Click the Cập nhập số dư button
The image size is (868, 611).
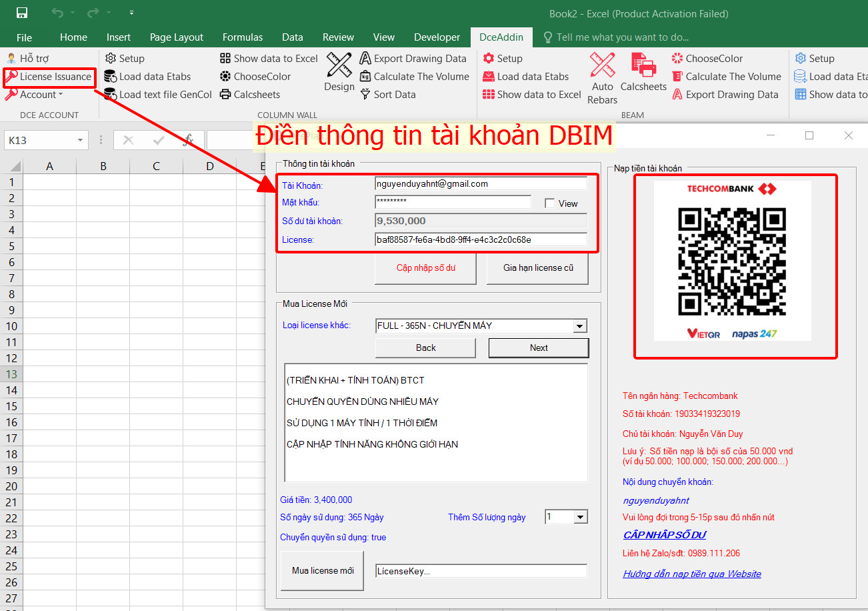pos(425,268)
